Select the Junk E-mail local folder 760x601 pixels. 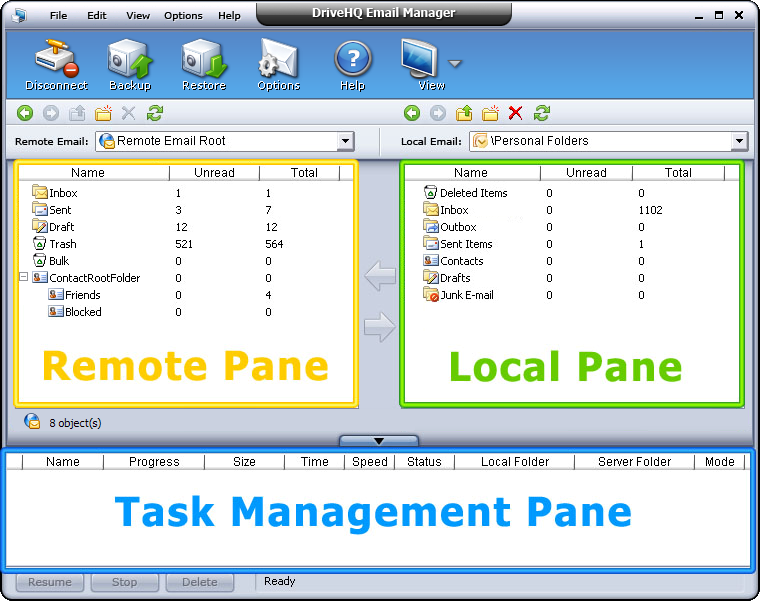click(x=466, y=295)
